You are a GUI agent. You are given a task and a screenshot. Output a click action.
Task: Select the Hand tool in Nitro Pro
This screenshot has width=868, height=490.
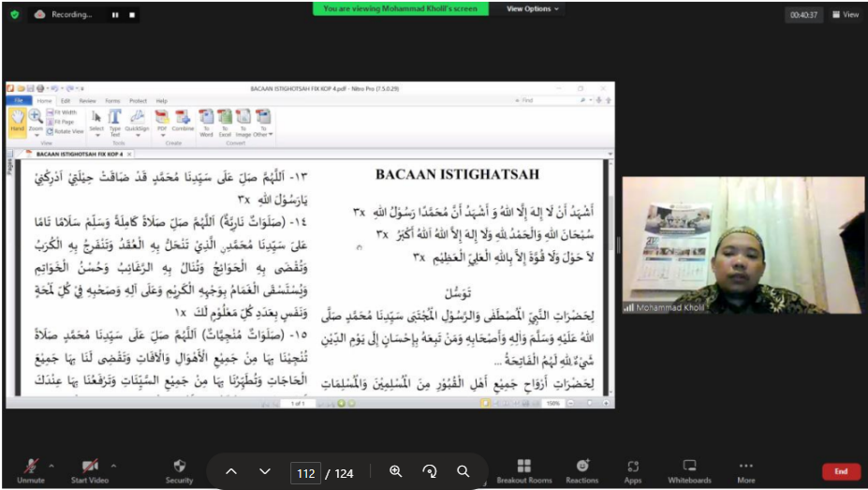click(x=17, y=121)
